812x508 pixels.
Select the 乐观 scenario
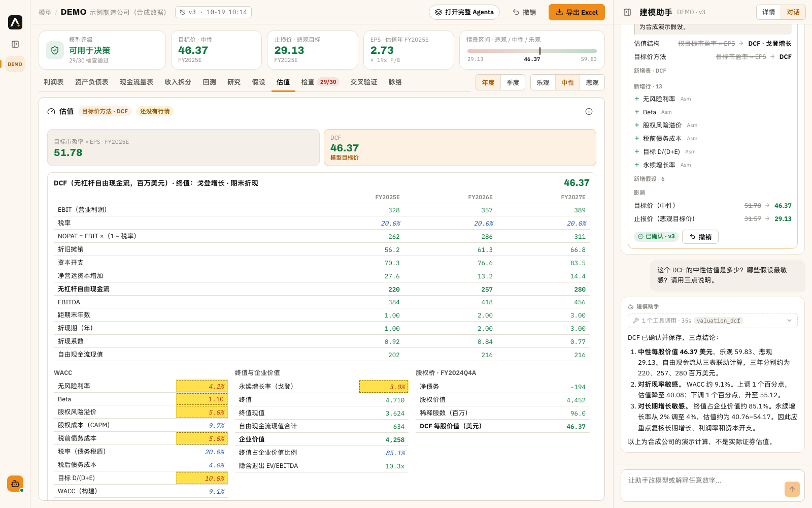[x=543, y=82]
